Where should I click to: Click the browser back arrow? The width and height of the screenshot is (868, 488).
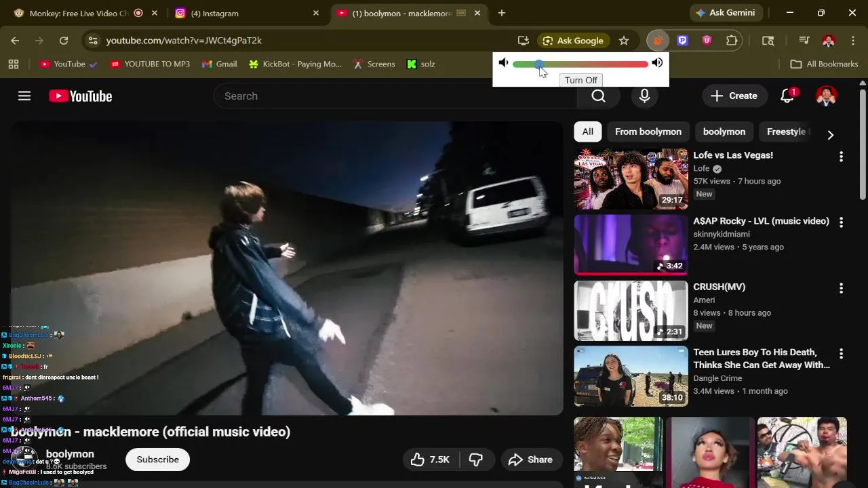tap(15, 41)
